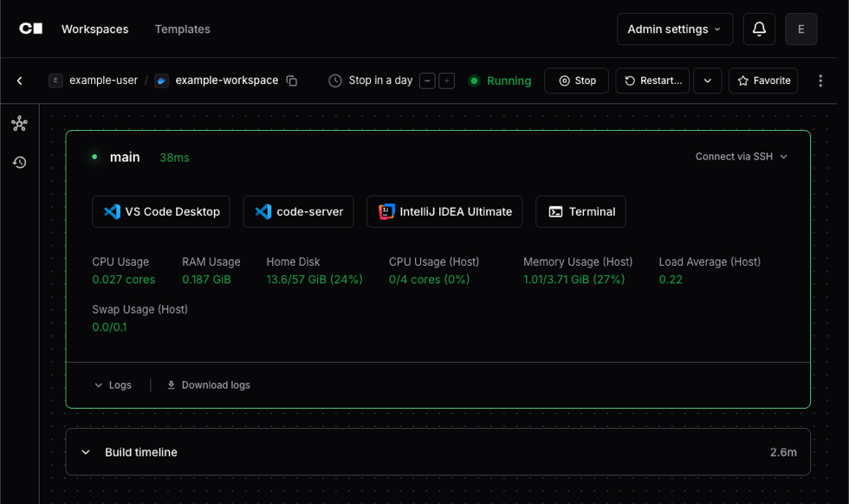Increase autostop time with the plus stepper
Viewport: 849px width, 504px height.
click(446, 80)
